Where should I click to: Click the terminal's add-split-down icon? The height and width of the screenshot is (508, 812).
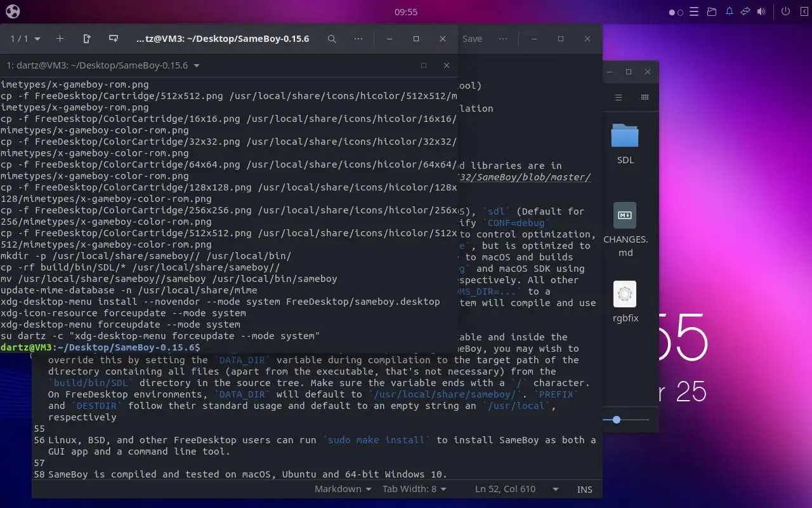tap(114, 39)
